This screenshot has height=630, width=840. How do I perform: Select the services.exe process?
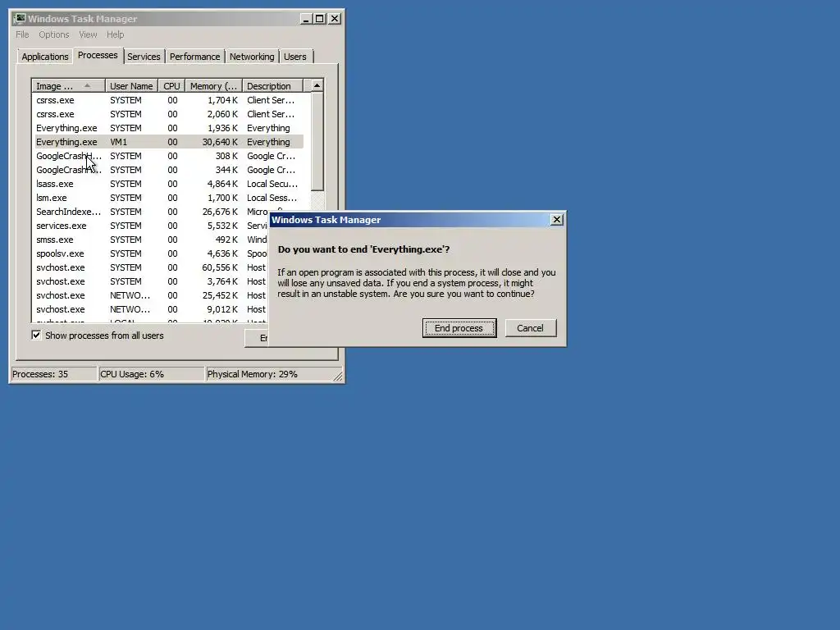pyautogui.click(x=151, y=226)
